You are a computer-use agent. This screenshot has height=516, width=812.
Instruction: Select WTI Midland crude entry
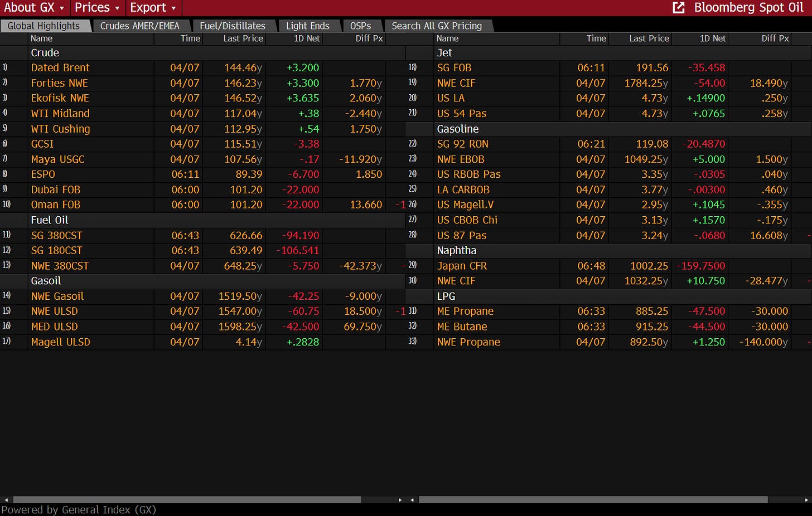(x=203, y=113)
